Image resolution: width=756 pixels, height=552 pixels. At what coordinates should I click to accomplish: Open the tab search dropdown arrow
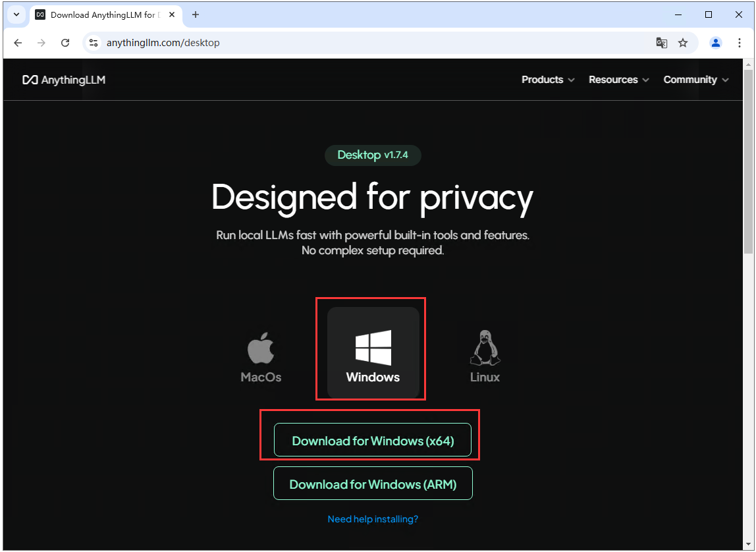pyautogui.click(x=16, y=14)
